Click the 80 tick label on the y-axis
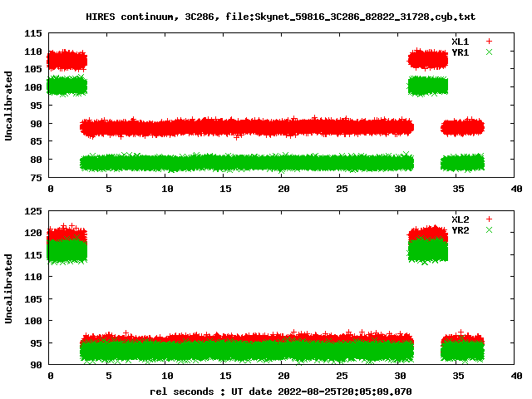This screenshot has height=399, width=532. tap(36, 160)
